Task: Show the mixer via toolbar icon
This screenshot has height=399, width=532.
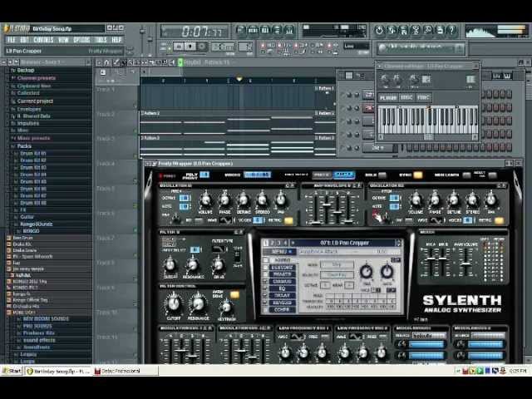Action: click(x=288, y=30)
